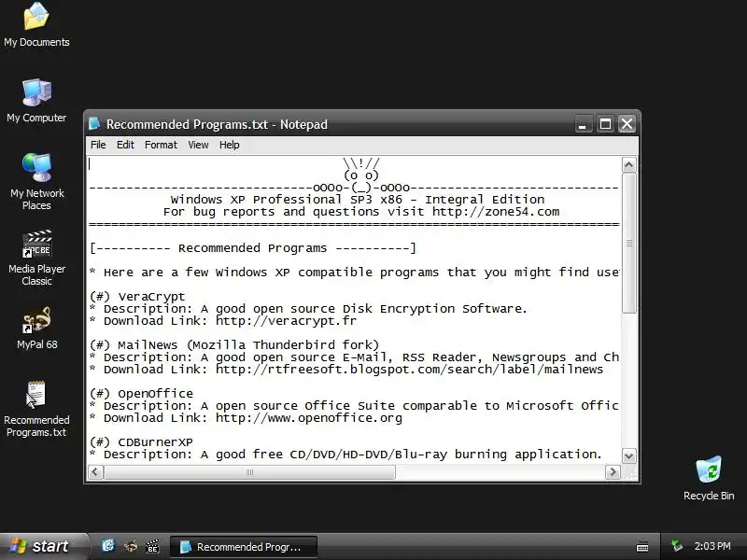Select the MyPal 68 browser shortcut
The height and width of the screenshot is (560, 747).
[x=36, y=328]
